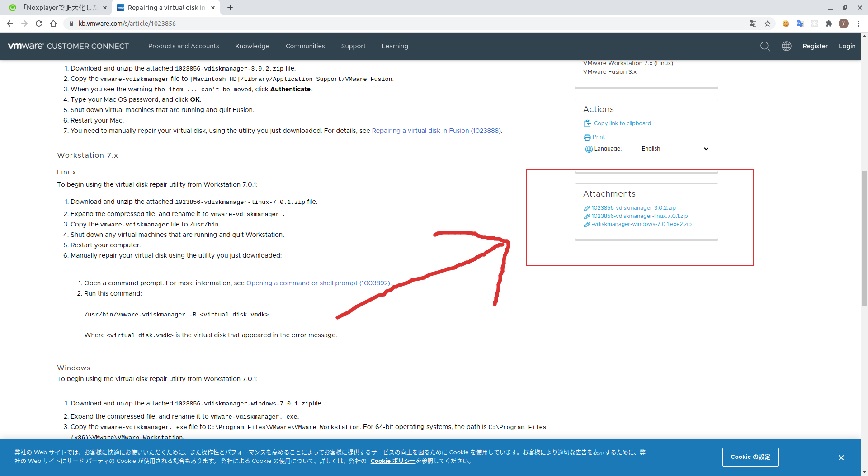The height and width of the screenshot is (476, 868).
Task: Click the printer icon
Action: tap(587, 137)
